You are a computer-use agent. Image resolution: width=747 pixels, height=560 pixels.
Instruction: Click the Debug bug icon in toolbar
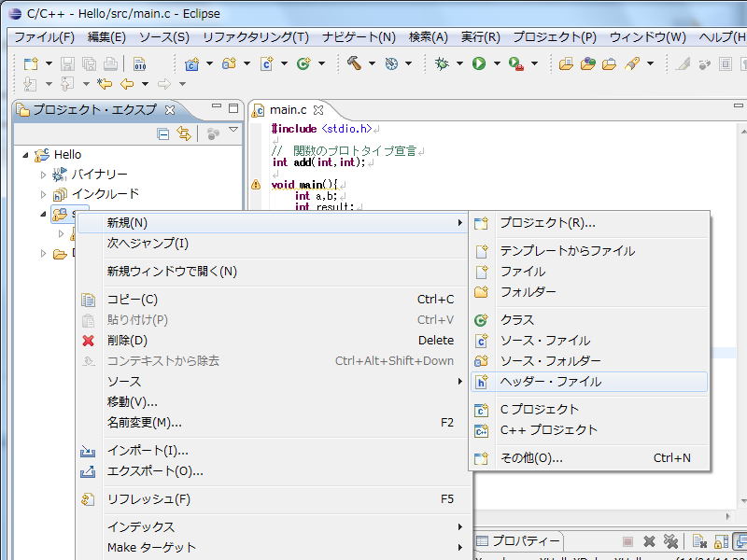(x=442, y=63)
